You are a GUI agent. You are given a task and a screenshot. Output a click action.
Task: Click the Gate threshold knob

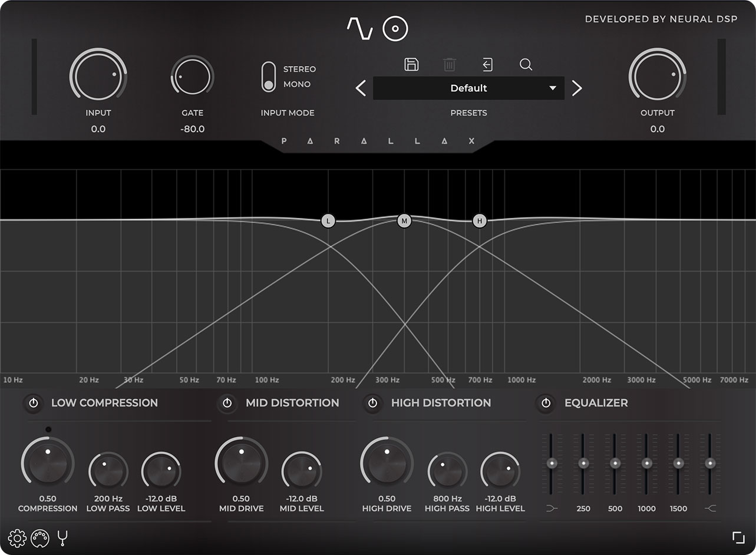[192, 76]
